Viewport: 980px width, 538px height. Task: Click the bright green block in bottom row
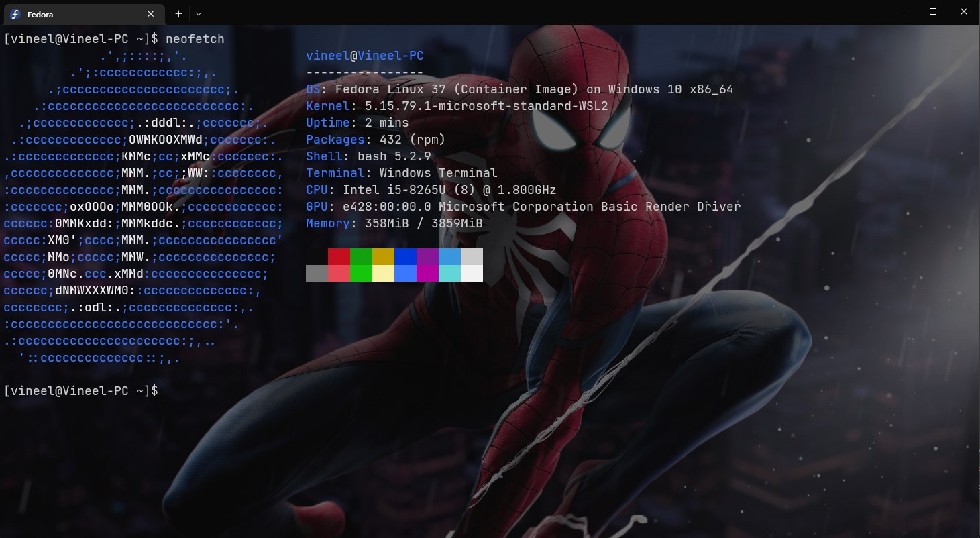tap(361, 273)
